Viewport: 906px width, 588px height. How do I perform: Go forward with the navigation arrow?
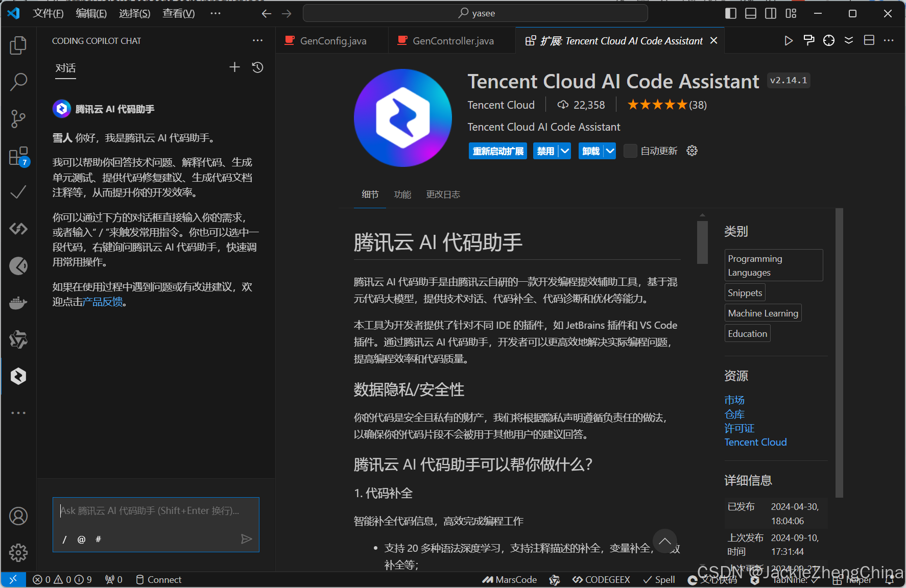287,14
